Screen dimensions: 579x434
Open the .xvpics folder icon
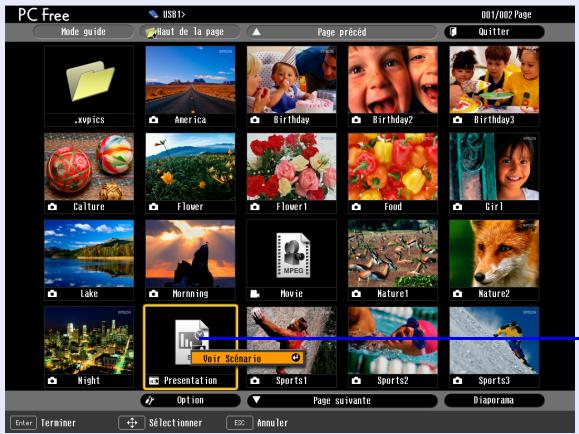pos(90,81)
